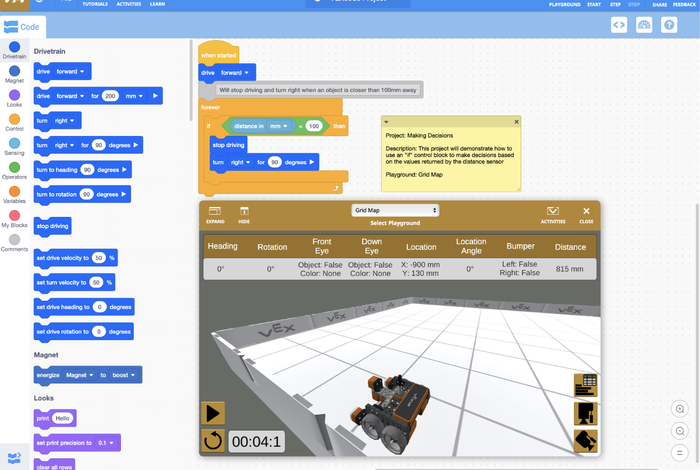Edit the 50 value in set drive velocity
This screenshot has height=470, width=700.
point(99,258)
